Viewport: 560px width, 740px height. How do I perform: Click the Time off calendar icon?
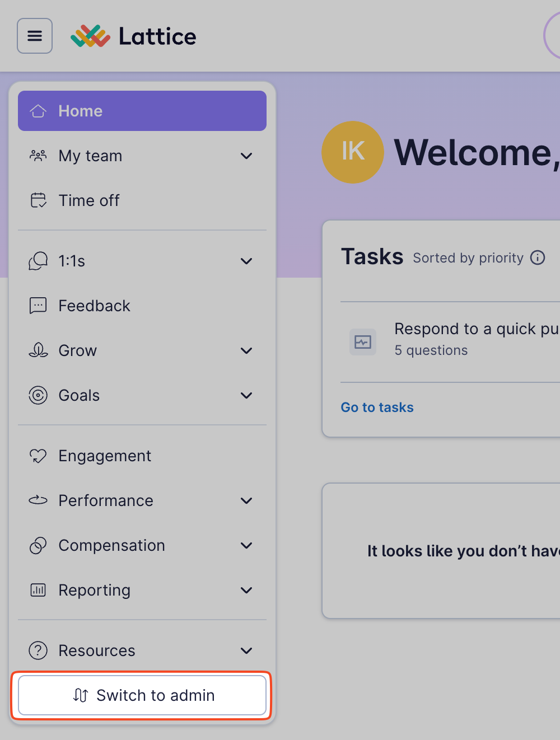pos(38,200)
